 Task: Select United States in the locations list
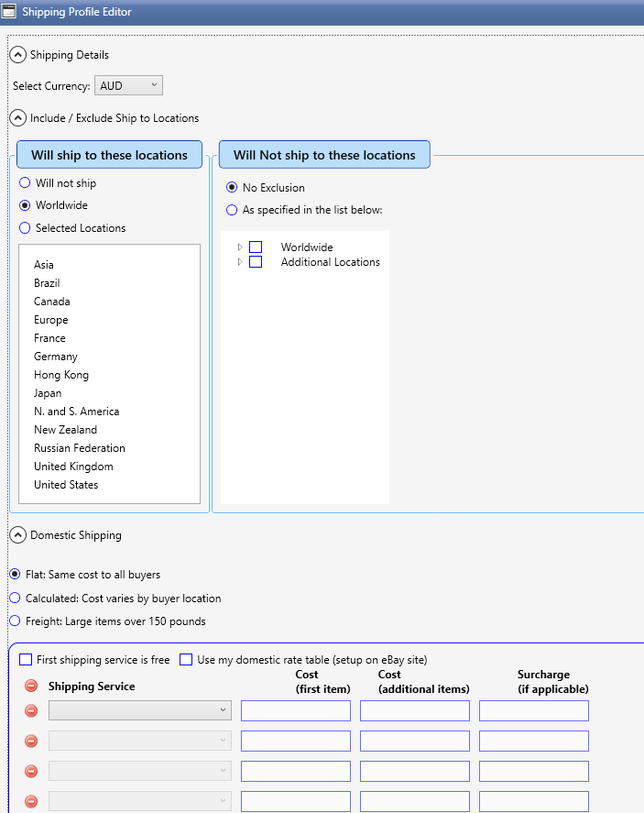66,485
